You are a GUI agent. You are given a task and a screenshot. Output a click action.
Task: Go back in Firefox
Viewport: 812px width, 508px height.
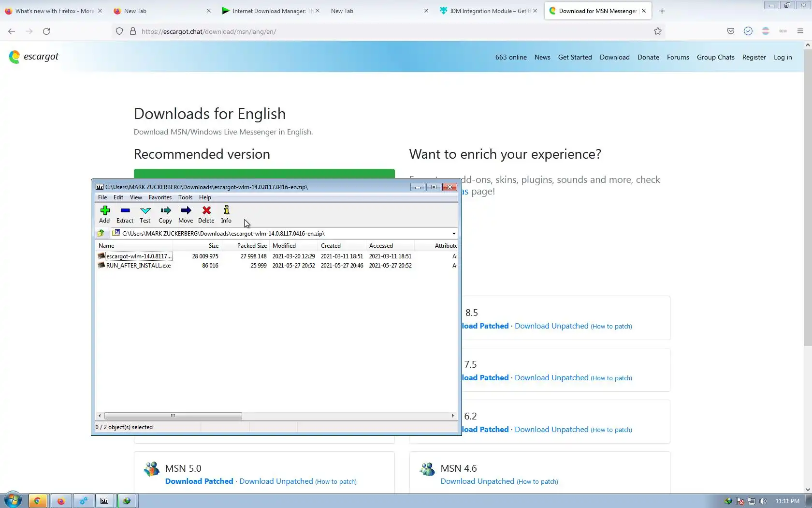tap(12, 31)
